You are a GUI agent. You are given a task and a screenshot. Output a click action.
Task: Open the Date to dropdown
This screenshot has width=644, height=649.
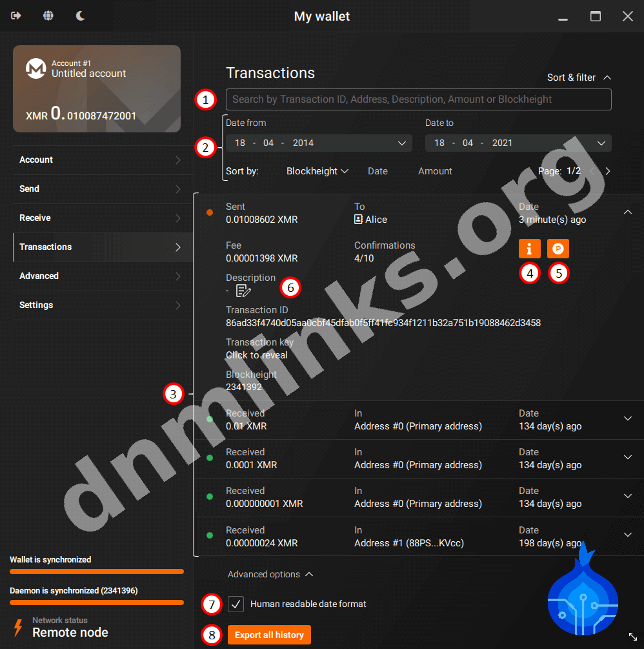click(601, 143)
